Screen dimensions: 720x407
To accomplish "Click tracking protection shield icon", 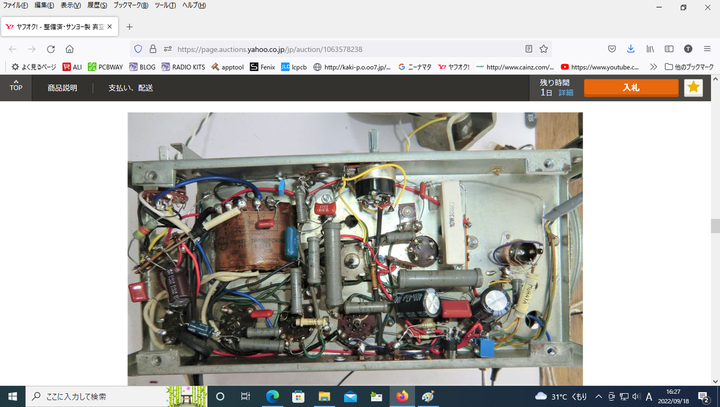I will click(x=138, y=48).
